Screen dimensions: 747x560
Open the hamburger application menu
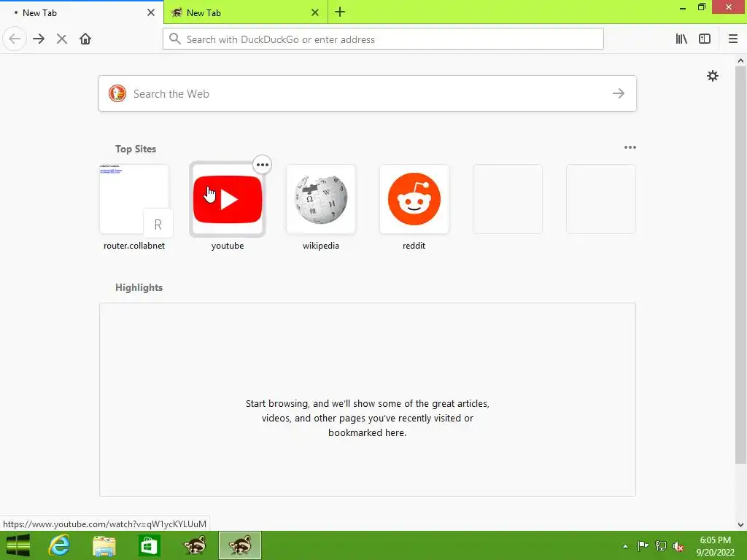pyautogui.click(x=733, y=39)
